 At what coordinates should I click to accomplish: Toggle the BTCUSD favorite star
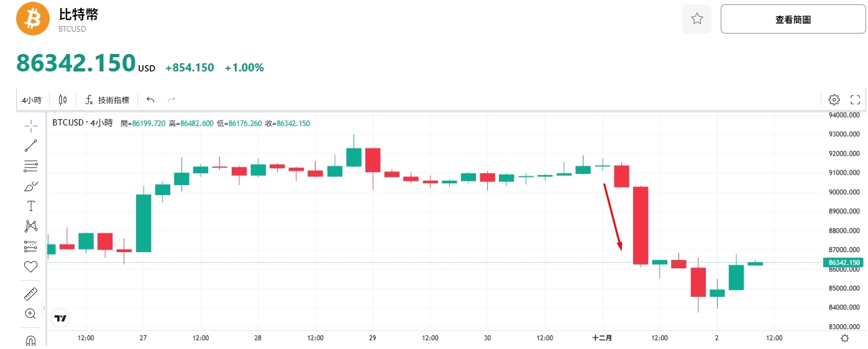coord(697,19)
